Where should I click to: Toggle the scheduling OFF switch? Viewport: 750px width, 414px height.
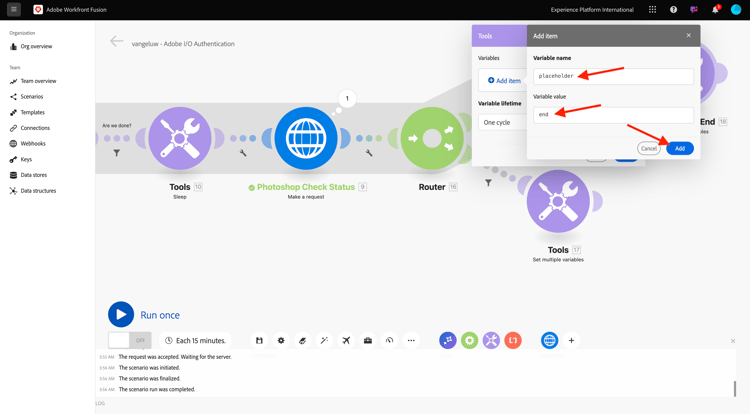(130, 340)
